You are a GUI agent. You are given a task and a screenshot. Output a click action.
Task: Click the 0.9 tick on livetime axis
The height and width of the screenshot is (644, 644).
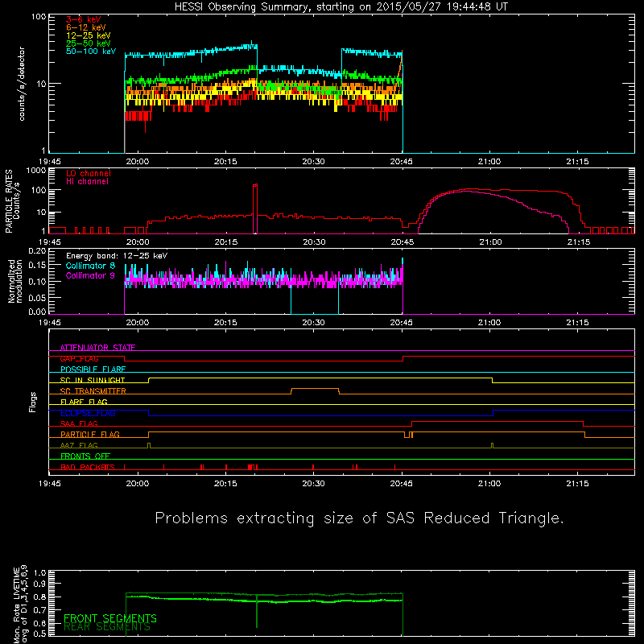tap(39, 584)
